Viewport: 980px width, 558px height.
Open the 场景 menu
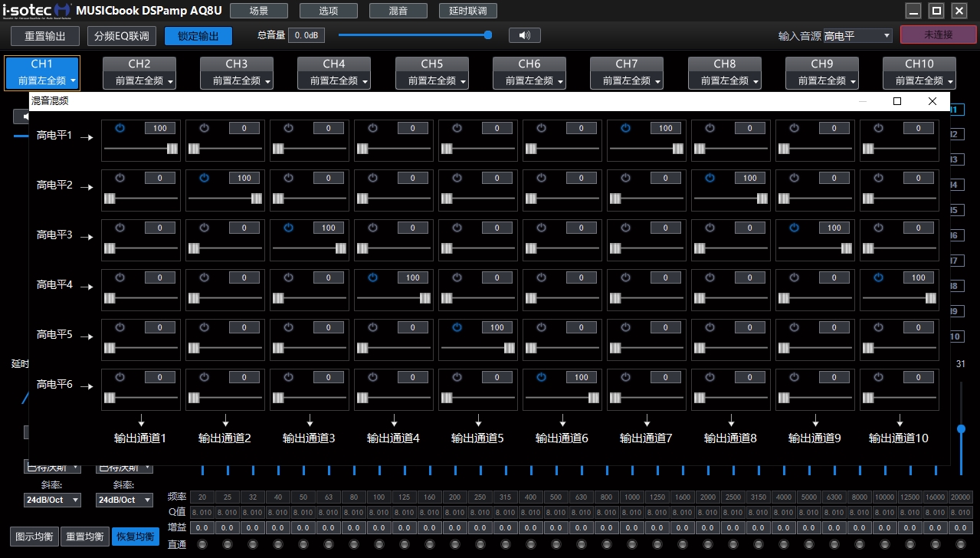tap(259, 11)
